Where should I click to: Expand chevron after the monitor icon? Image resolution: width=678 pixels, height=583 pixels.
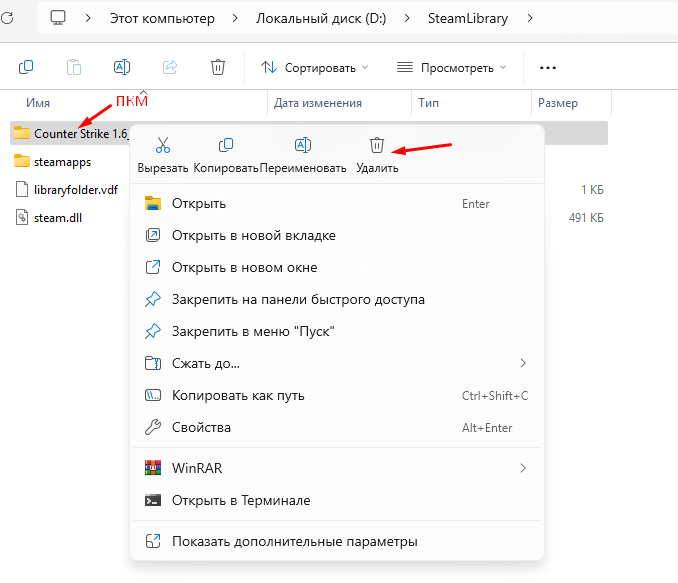pos(88,18)
